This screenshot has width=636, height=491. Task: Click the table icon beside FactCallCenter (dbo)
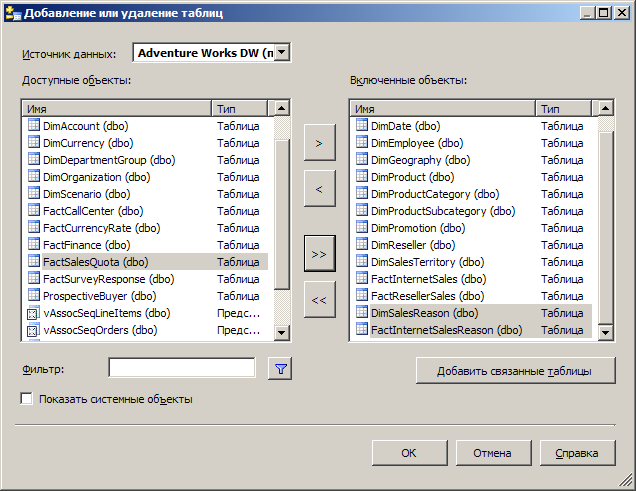point(34,210)
